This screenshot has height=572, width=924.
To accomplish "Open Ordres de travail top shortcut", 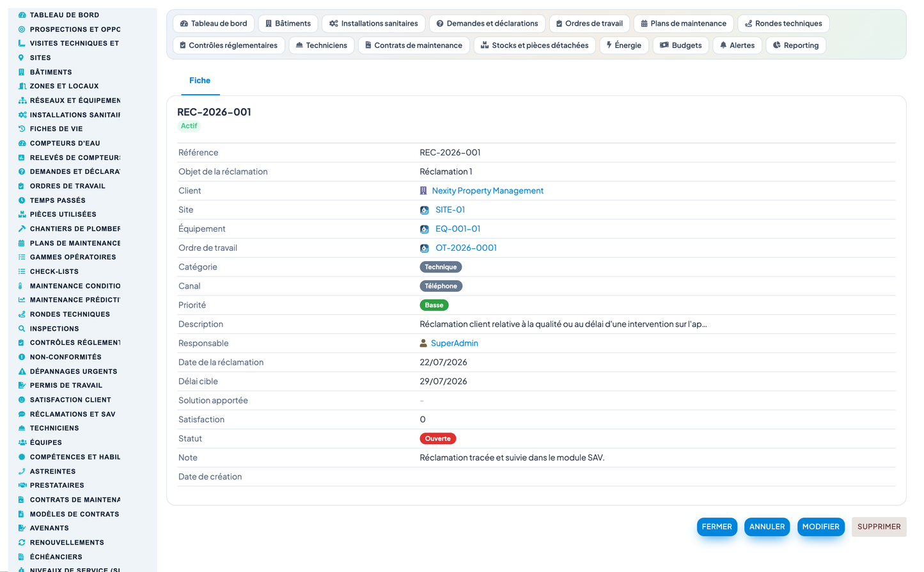I will click(590, 24).
